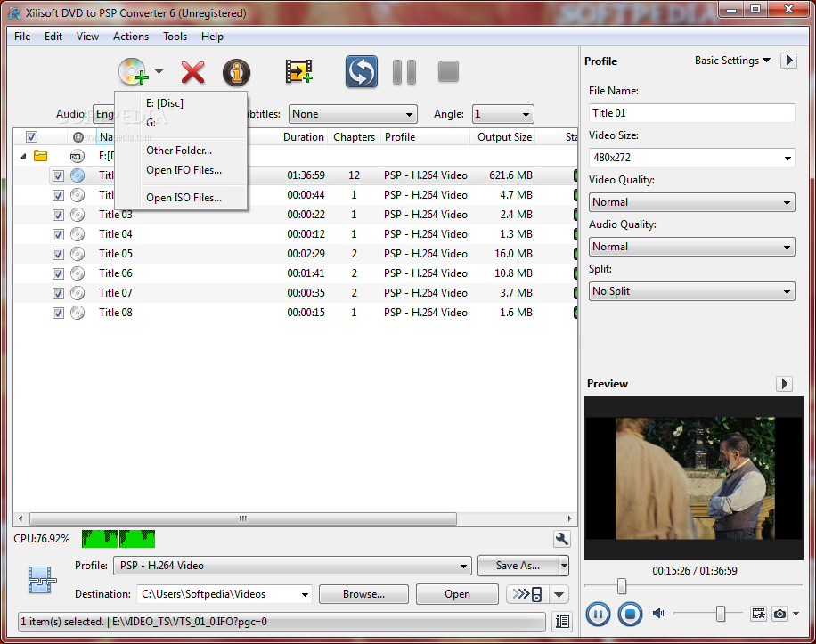
Task: Uncheck the second title row checkbox
Action: [x=58, y=196]
